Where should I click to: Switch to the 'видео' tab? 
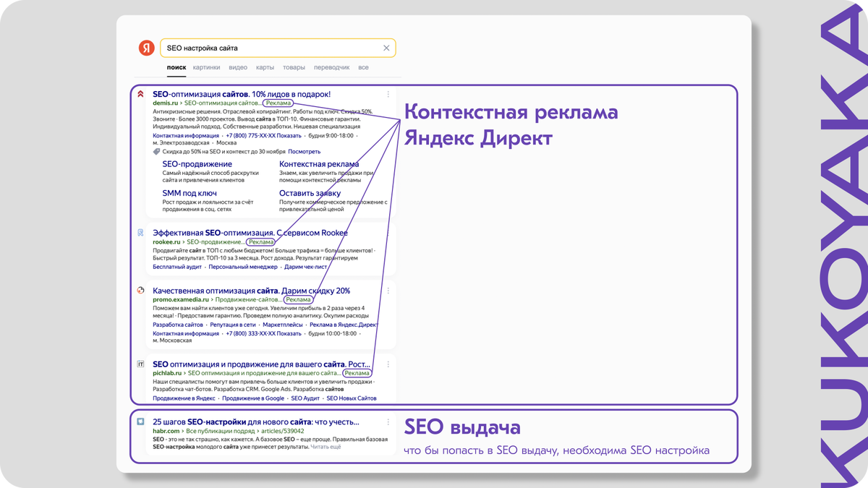click(238, 67)
